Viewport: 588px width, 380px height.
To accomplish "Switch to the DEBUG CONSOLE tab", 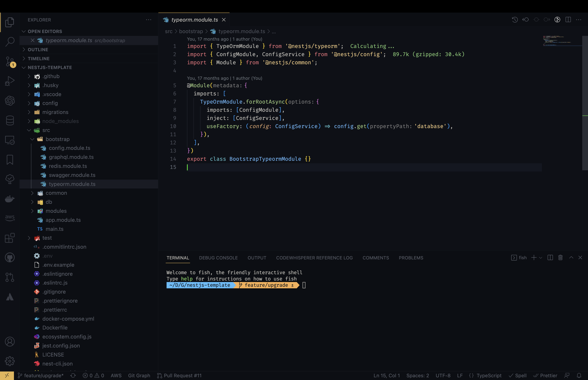I will point(218,258).
